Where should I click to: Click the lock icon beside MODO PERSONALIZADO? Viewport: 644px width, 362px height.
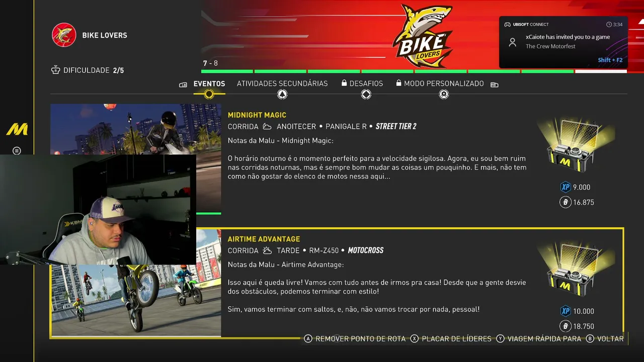click(398, 83)
